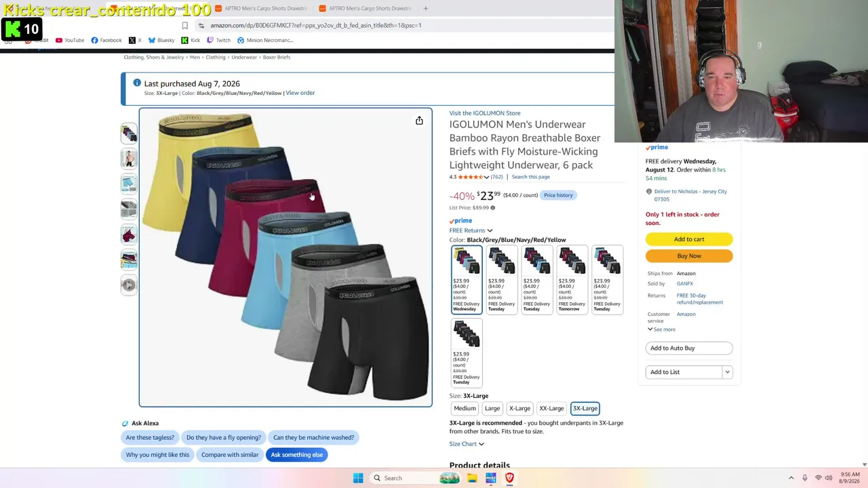The image size is (868, 488).
Task: Open a new browser tab
Action: tap(425, 8)
